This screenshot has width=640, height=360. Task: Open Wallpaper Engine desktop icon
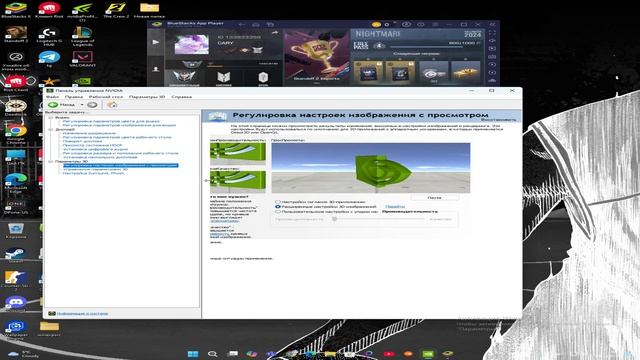[x=16, y=330]
